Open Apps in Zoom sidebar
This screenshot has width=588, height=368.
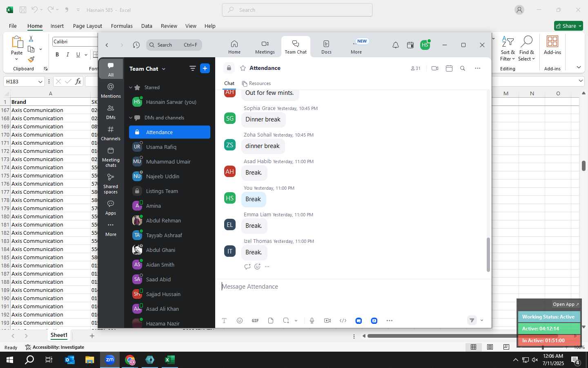tap(111, 208)
